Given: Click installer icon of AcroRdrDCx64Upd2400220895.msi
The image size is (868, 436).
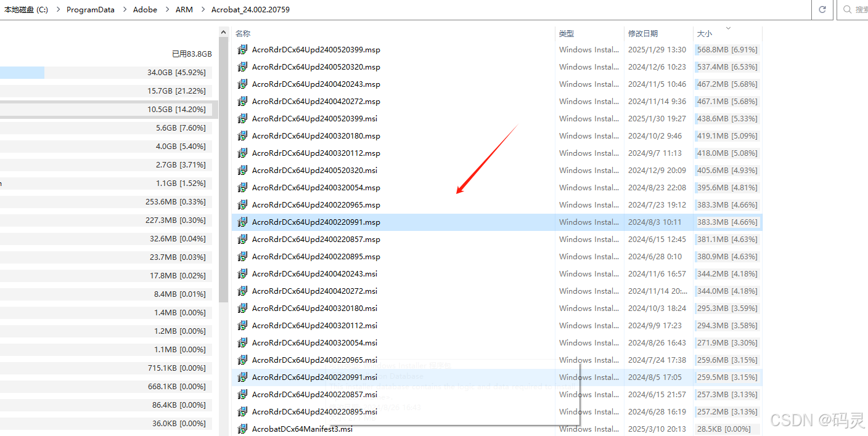Looking at the screenshot, I should pos(243,412).
